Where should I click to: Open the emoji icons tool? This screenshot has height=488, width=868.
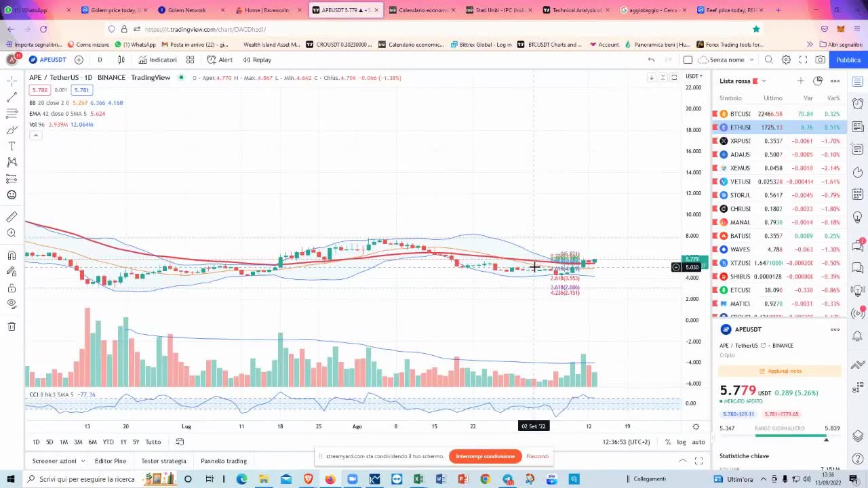click(12, 195)
